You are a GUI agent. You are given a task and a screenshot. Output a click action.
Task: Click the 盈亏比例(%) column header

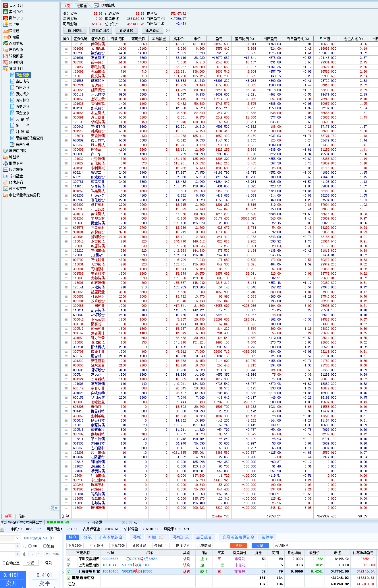coord(244,39)
